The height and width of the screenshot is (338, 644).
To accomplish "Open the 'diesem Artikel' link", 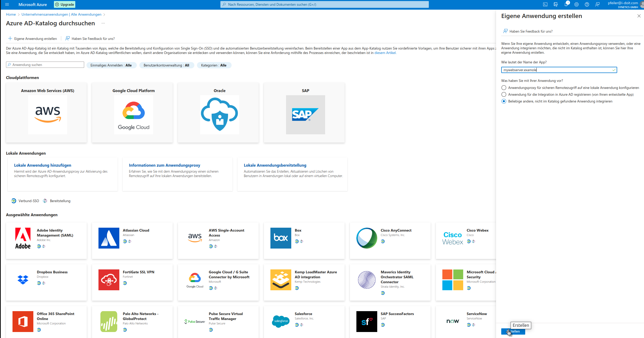I will click(385, 53).
